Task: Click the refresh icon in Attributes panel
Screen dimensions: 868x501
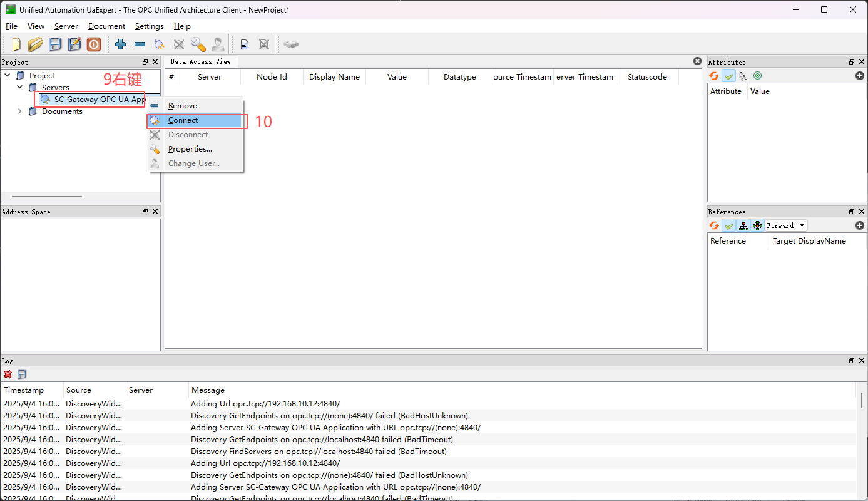Action: (714, 76)
